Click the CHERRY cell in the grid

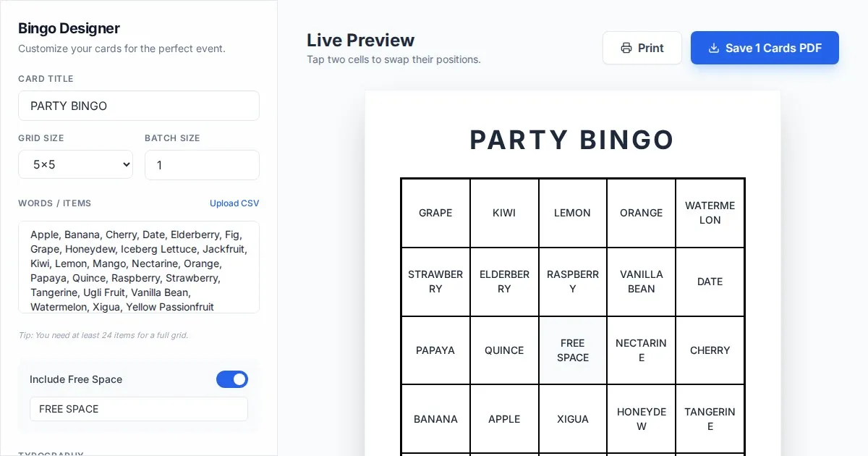710,350
